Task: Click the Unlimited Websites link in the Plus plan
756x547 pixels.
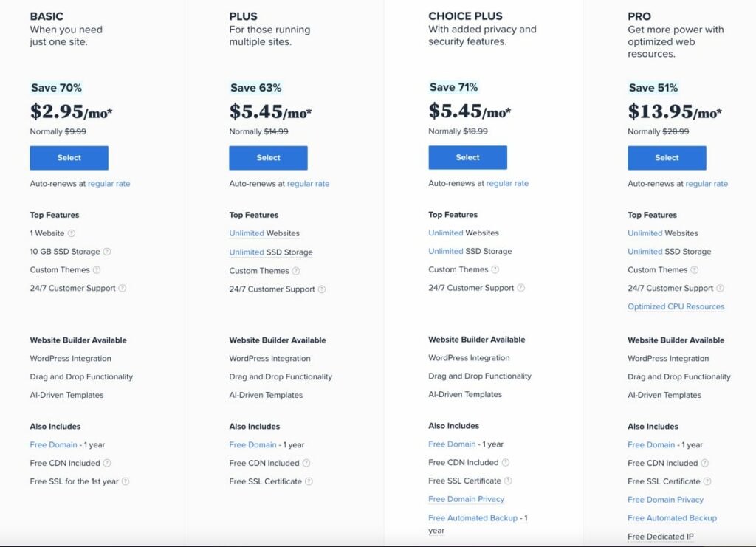Action: 264,233
